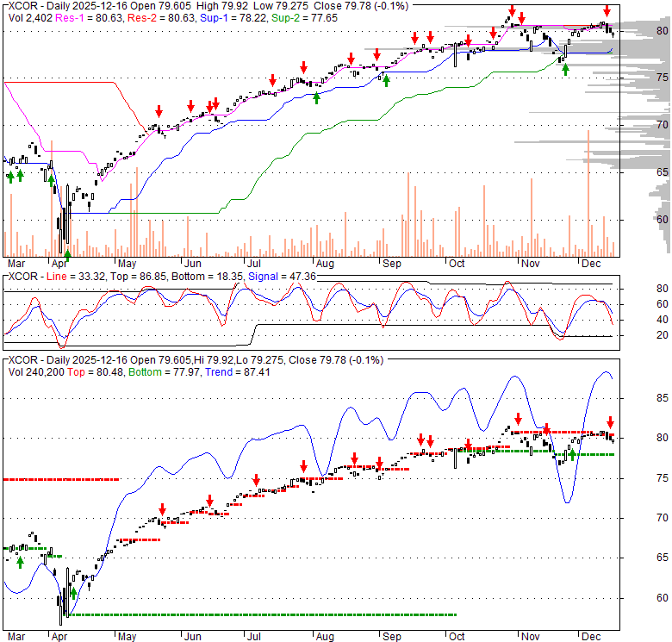Screen dimensions: 672x642
Task: Click the Res-2 = 80.63 label
Action: click(x=162, y=18)
